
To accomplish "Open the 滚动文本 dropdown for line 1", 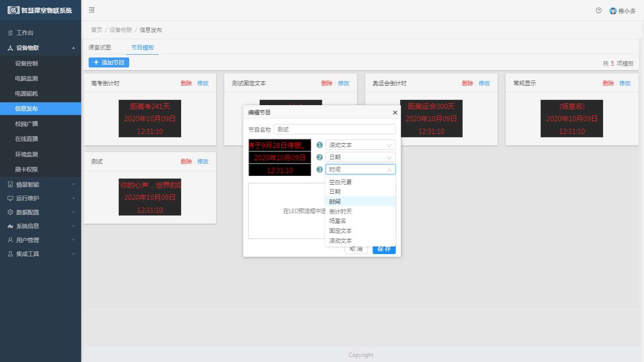I will (x=360, y=145).
